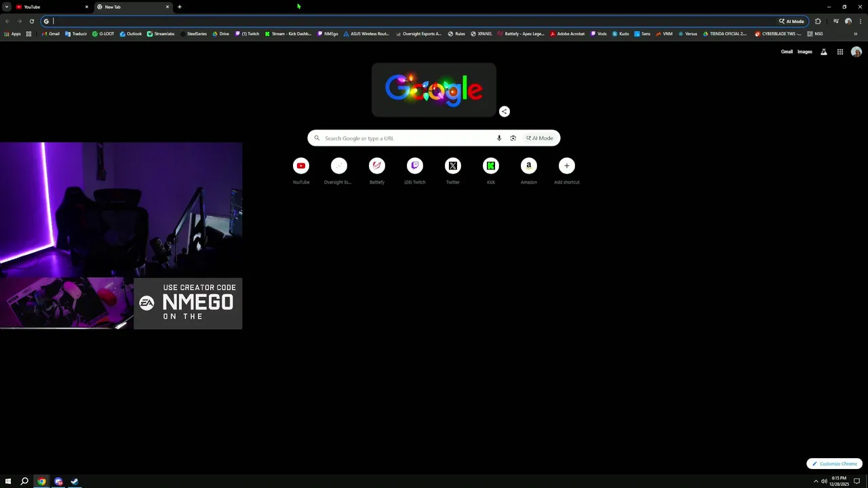The width and height of the screenshot is (868, 488).
Task: Open tab groups grid icon in bookmarks bar
Action: point(28,33)
